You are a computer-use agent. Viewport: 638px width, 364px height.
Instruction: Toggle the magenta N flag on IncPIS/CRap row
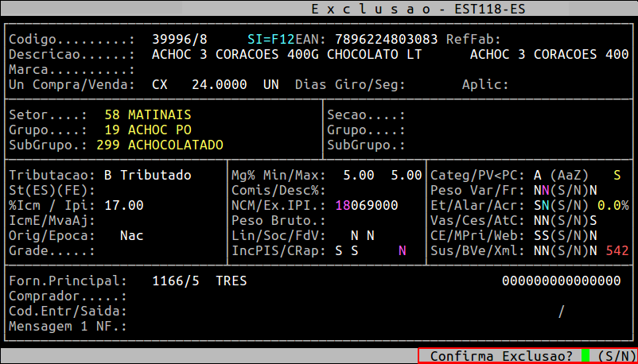tap(402, 251)
